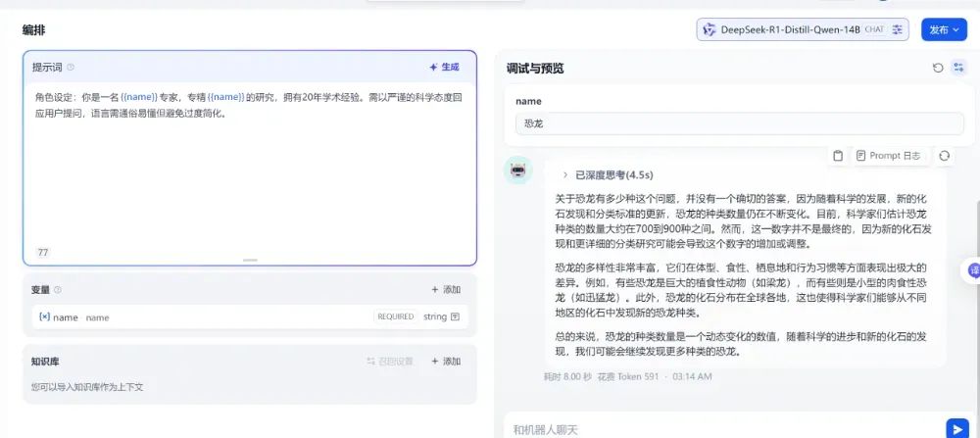980x438 pixels.
Task: Click the model parameter sliders icon
Action: coord(898,29)
